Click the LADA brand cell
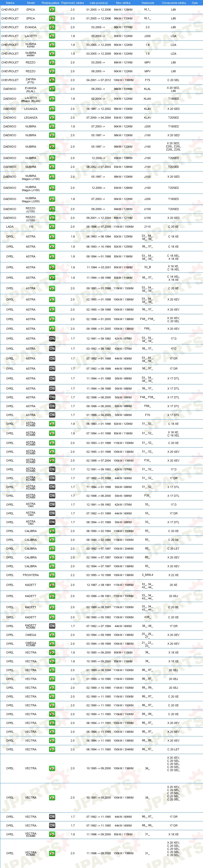This screenshot has height=868, width=203. pos(10,227)
